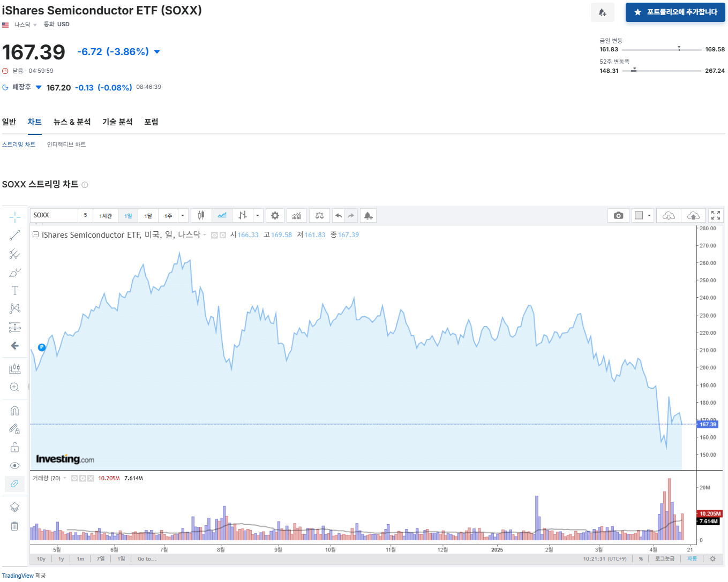The height and width of the screenshot is (582, 728).
Task: Open the indicators icon in chart toolbar
Action: pyautogui.click(x=296, y=215)
